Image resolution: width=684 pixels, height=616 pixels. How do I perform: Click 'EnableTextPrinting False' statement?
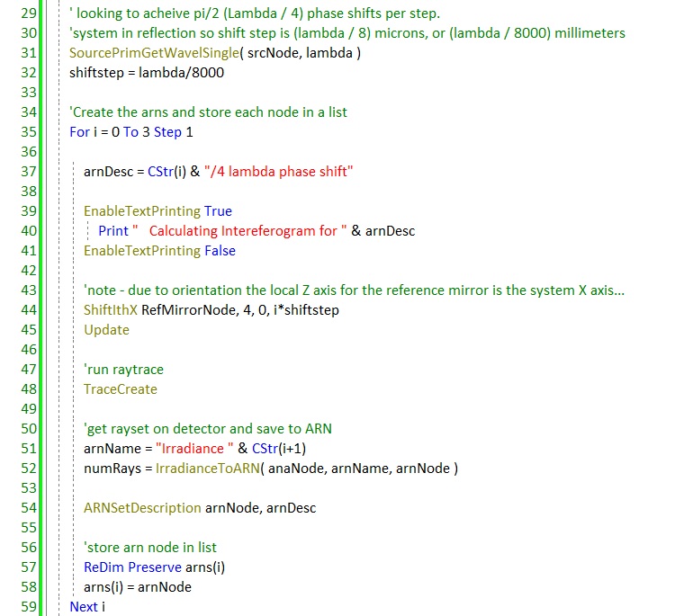tap(159, 251)
